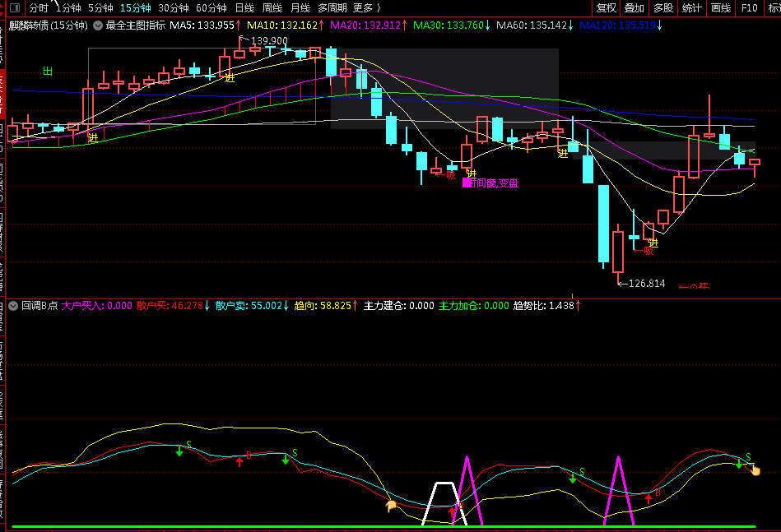The width and height of the screenshot is (781, 532).
Task: Open F10 company information
Action: click(x=749, y=8)
